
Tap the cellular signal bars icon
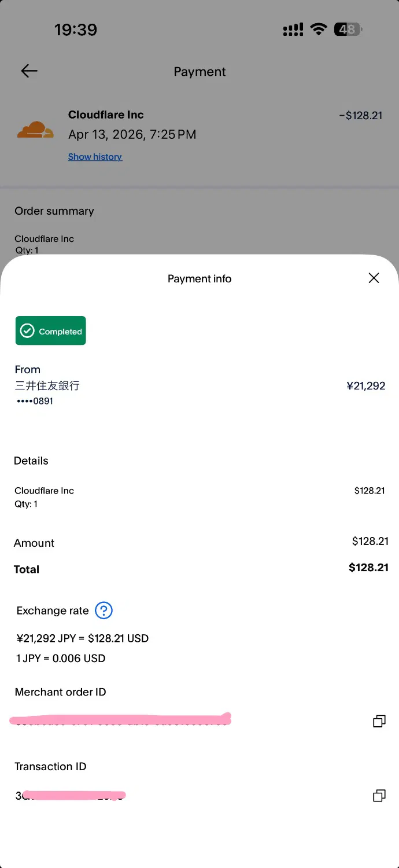point(293,30)
